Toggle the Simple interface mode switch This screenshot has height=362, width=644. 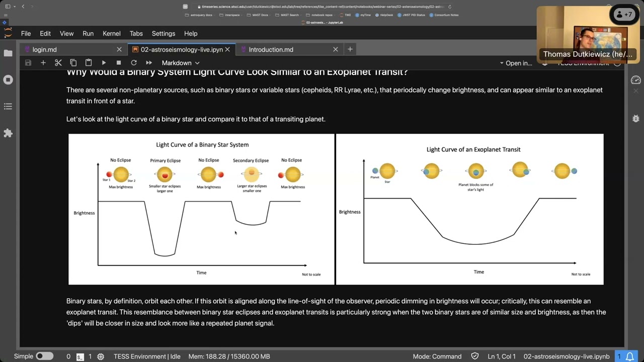(44, 356)
